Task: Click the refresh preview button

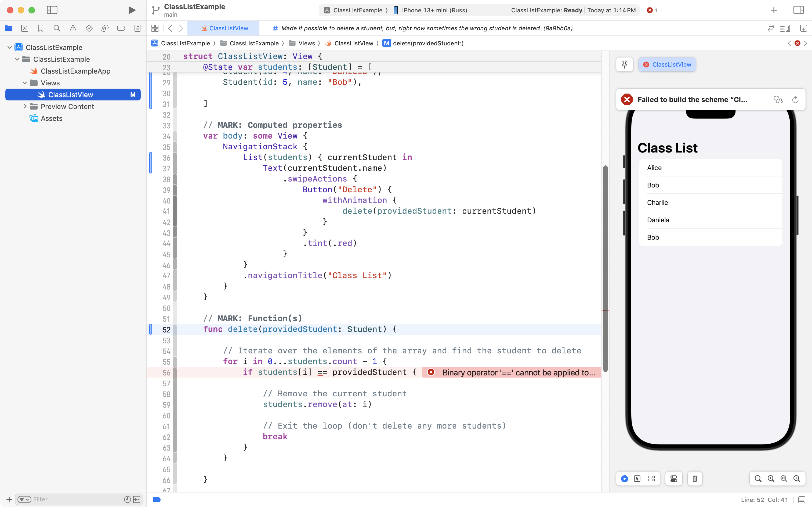Action: [x=795, y=100]
